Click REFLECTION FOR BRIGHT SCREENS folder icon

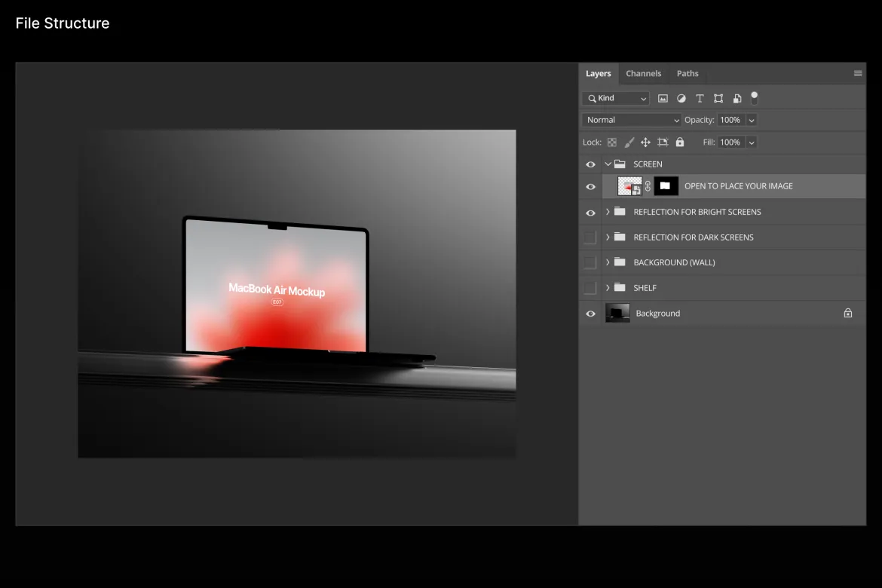[x=620, y=212]
